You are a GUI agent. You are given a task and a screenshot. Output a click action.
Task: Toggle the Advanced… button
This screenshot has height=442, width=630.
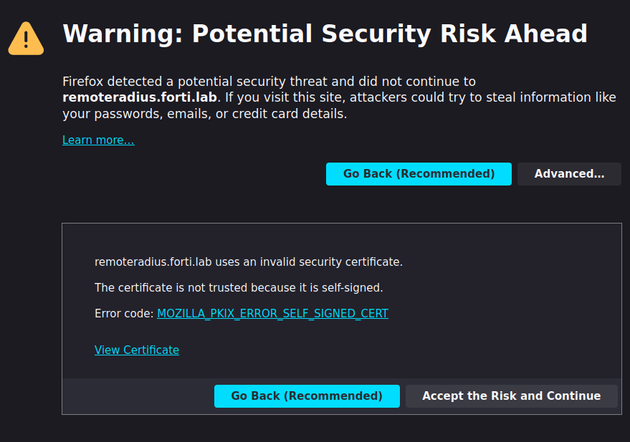click(569, 174)
